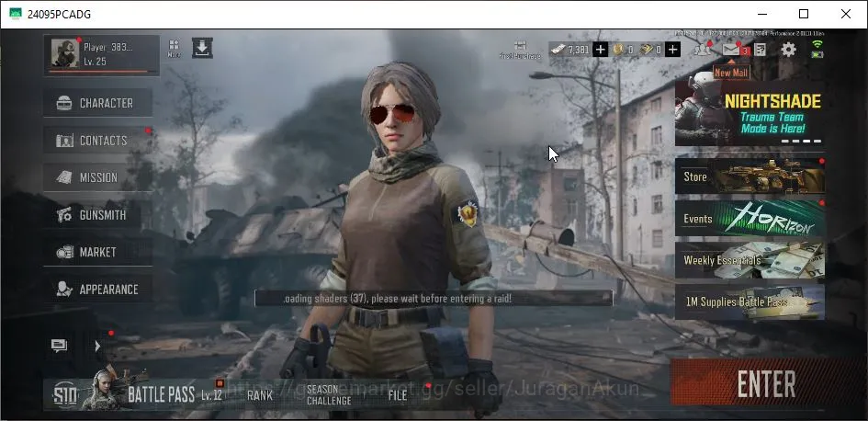Open the CHARACTER menu

[x=97, y=103]
